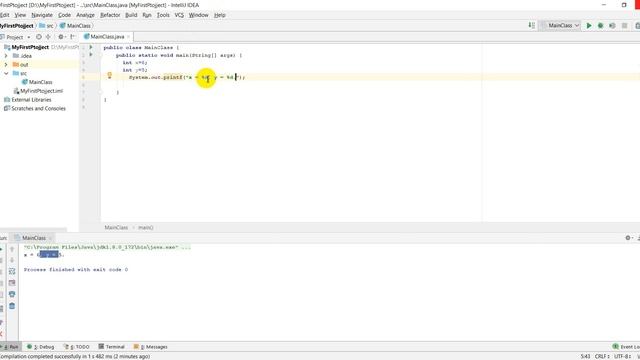Screen dimensions: 640x360
Task: Click the MainClass breadcrumb below the editor
Action: coord(116,228)
